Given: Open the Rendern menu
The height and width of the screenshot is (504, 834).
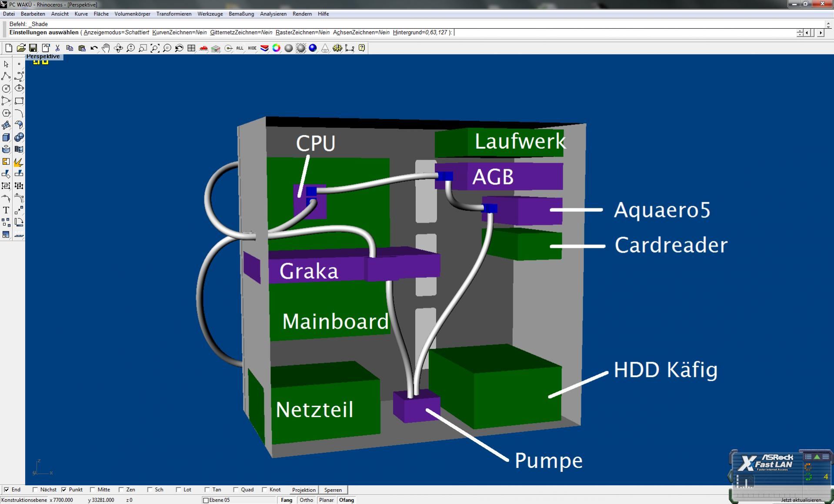Looking at the screenshot, I should click(x=302, y=14).
